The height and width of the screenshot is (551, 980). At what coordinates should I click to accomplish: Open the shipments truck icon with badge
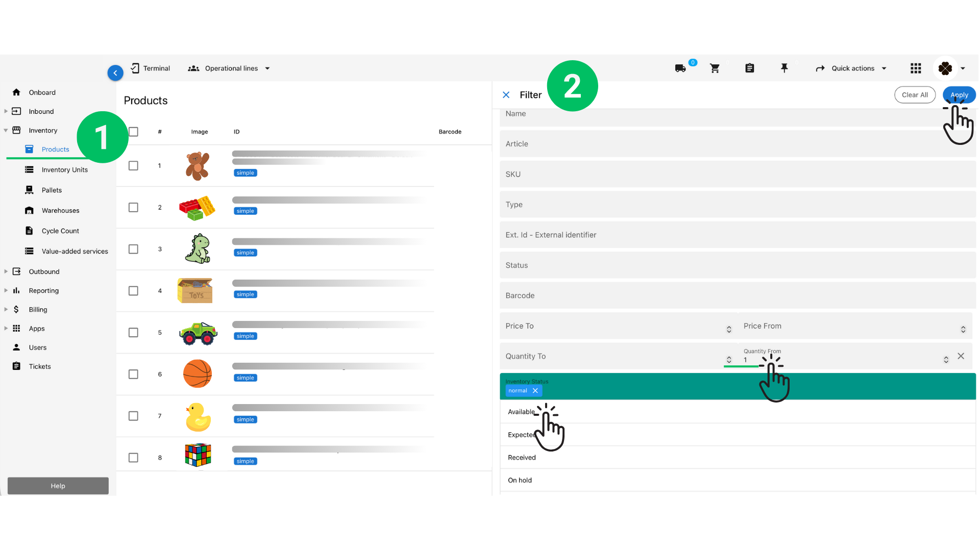[680, 68]
